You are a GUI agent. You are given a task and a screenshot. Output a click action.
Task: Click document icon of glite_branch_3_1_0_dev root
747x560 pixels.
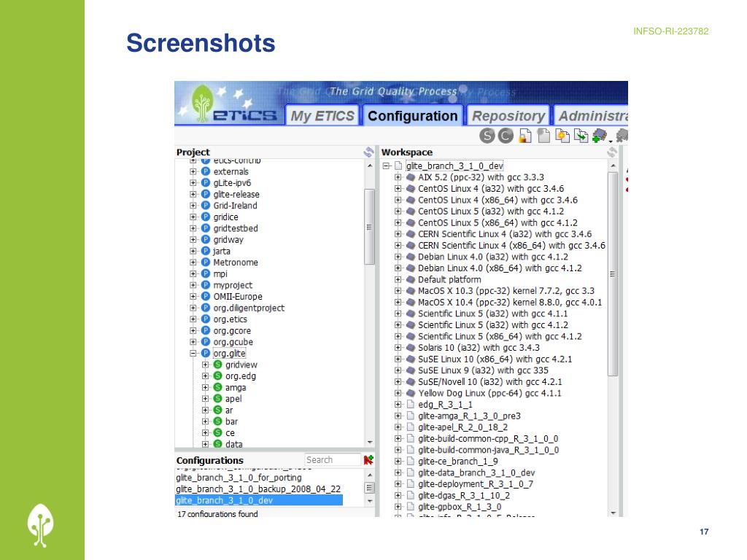pos(398,166)
